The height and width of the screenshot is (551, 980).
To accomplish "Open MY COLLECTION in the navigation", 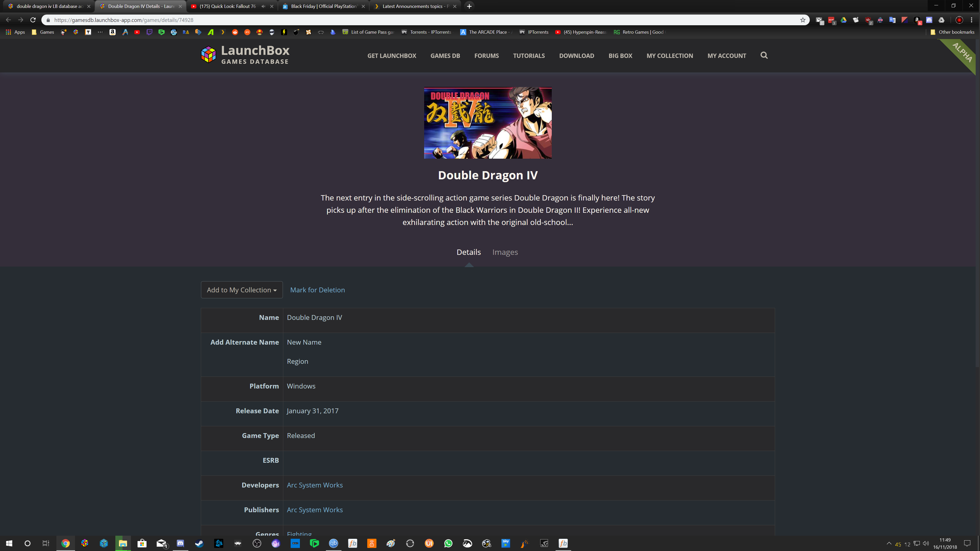I will 670,56.
